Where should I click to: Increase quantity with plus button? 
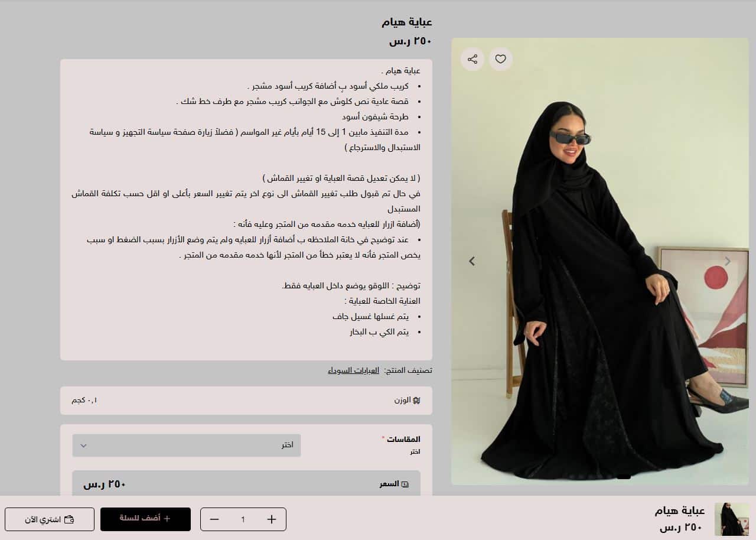pyautogui.click(x=272, y=519)
